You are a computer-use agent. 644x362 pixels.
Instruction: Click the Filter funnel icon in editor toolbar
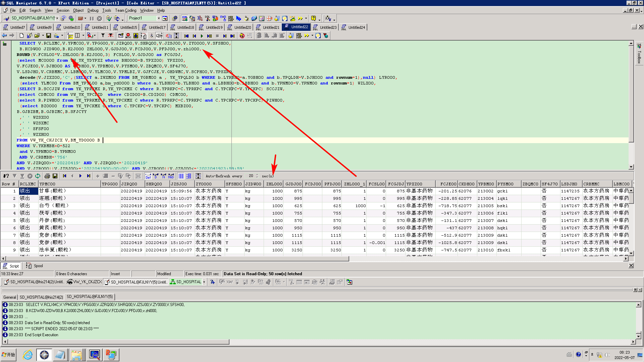103,36
